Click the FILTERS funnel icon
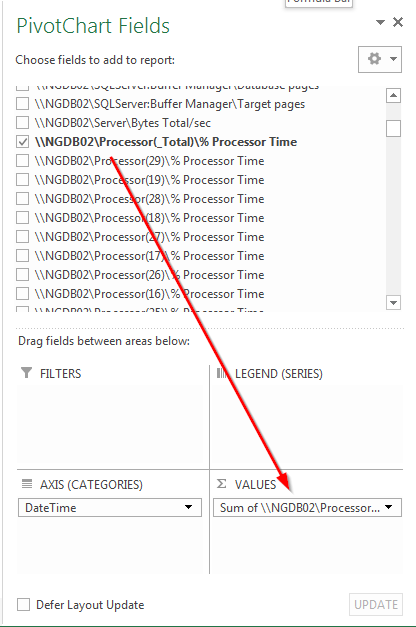The height and width of the screenshot is (627, 416). coord(26,373)
